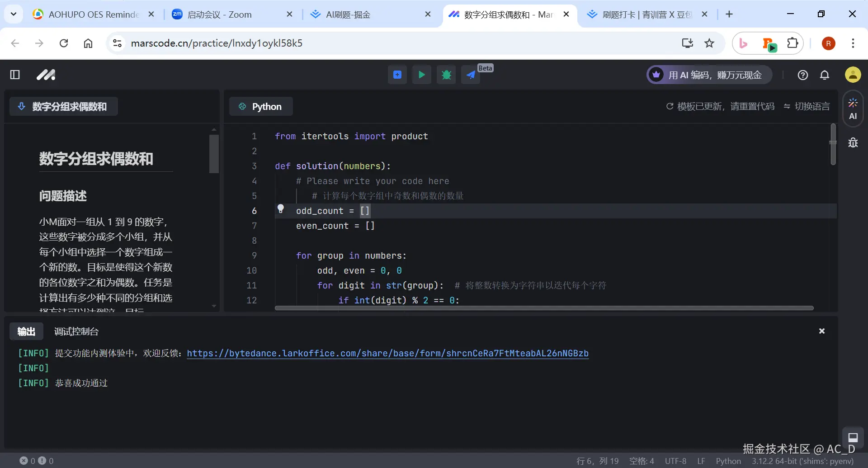Open the Chrome profile menu with R avatar
Viewport: 868px width, 468px height.
(829, 43)
